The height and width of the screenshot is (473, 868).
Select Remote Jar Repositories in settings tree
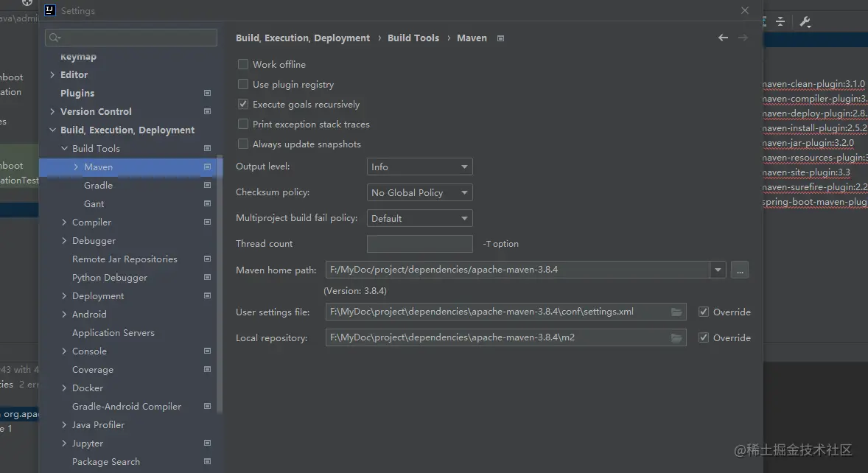coord(125,259)
